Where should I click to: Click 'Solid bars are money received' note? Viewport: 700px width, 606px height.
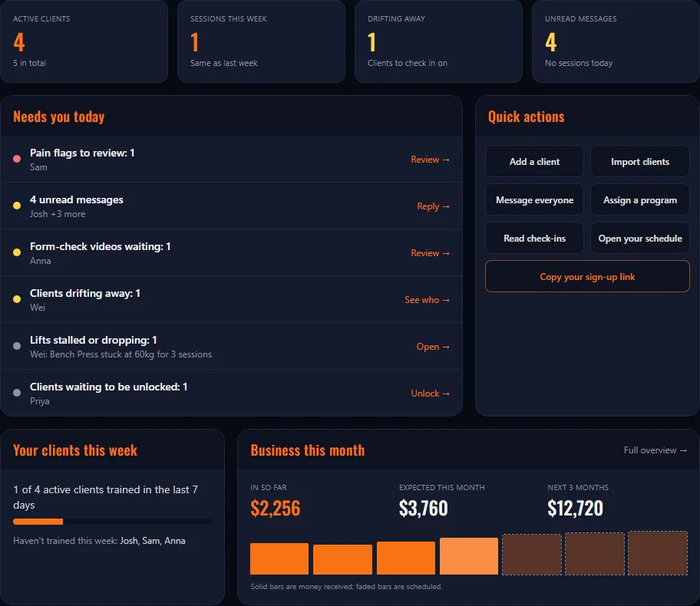click(x=346, y=586)
